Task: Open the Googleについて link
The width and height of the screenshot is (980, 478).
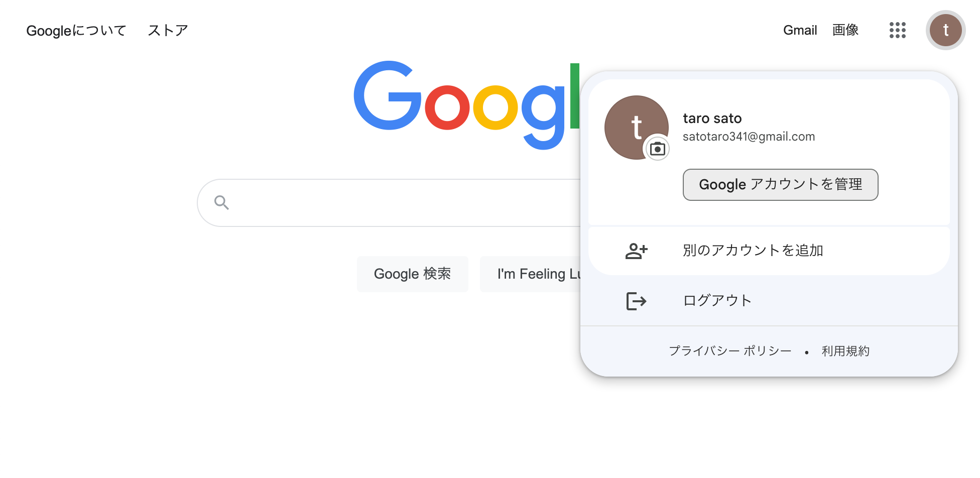Action: pos(76,31)
